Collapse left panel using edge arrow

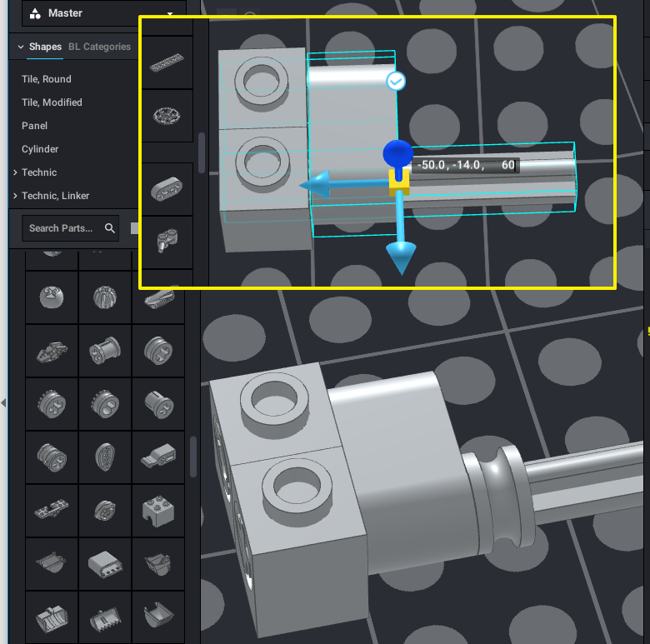[3, 402]
